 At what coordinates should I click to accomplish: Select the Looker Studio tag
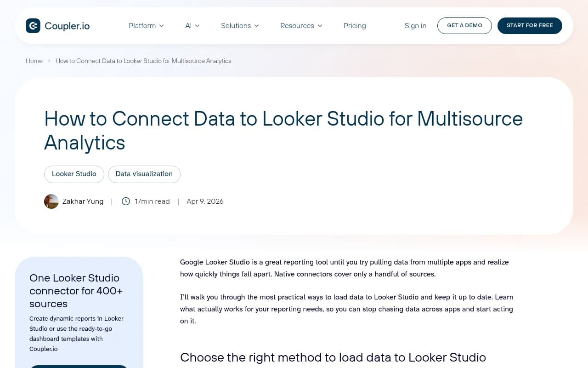[74, 174]
